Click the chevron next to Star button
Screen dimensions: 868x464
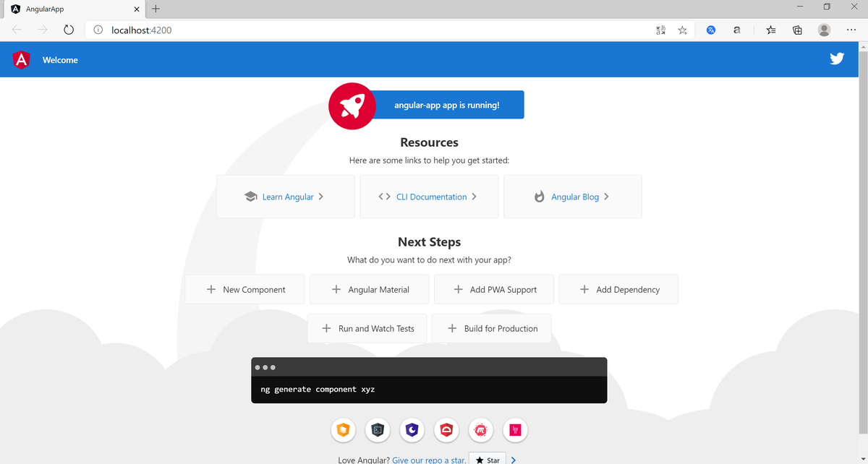(513, 459)
